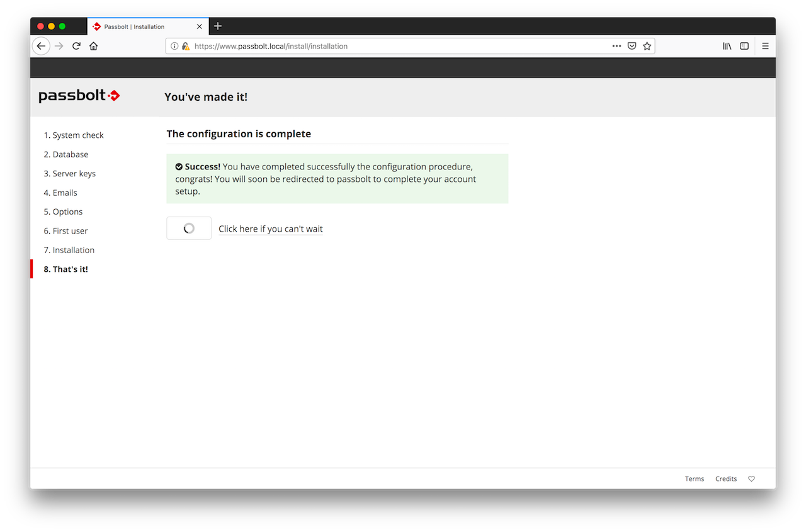Screen dimensions: 806x532
Task: Open the browser home page icon
Action: click(93, 46)
